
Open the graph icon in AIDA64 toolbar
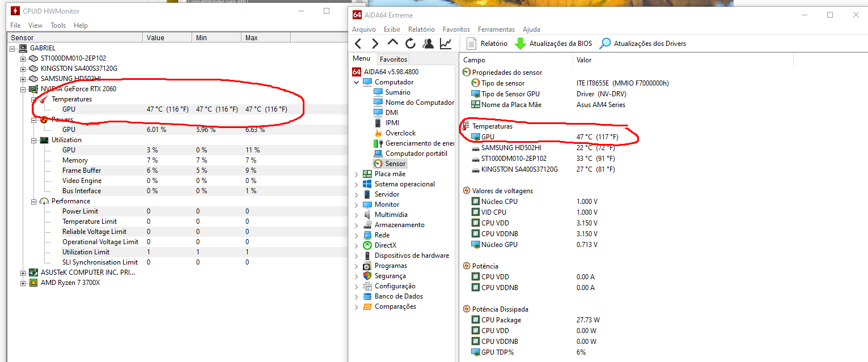click(x=446, y=44)
